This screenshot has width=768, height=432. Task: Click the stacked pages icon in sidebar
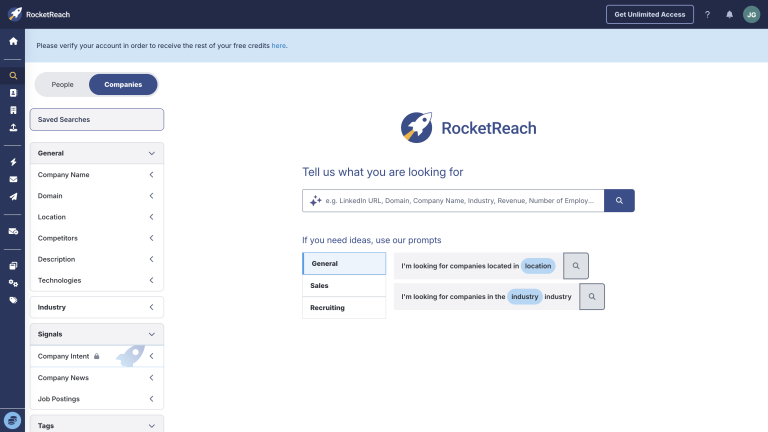pyautogui.click(x=13, y=265)
